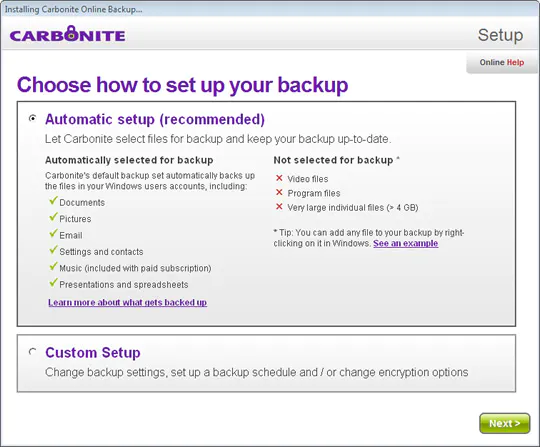Click the red X beside Very large files
The image size is (540, 447).
coord(279,207)
